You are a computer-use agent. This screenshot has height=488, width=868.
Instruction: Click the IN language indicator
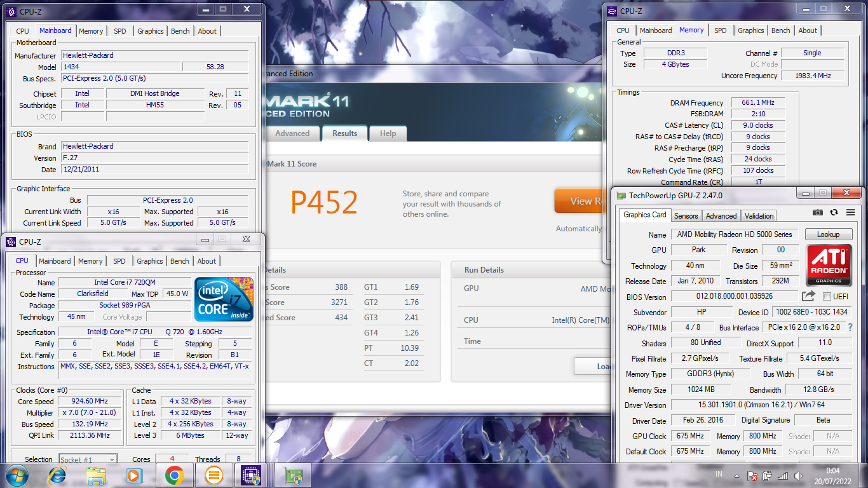719,475
